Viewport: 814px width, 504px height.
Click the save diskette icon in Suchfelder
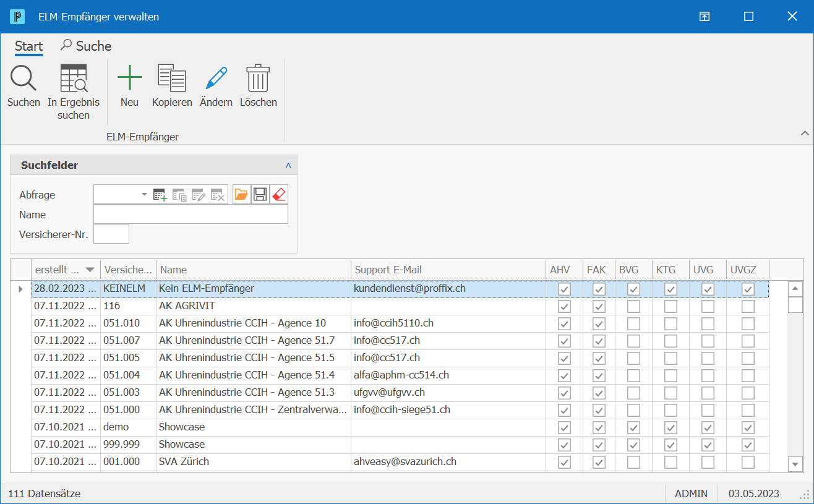tap(260, 195)
